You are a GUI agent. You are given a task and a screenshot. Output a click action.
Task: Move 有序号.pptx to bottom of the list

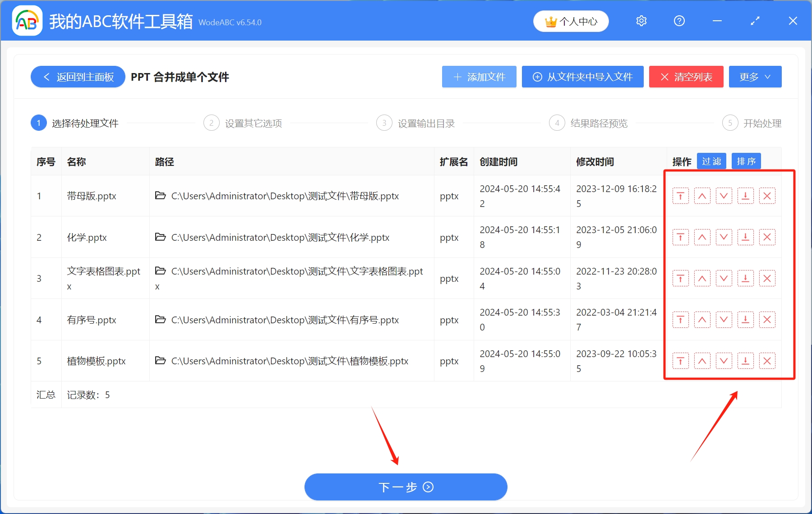coord(745,320)
